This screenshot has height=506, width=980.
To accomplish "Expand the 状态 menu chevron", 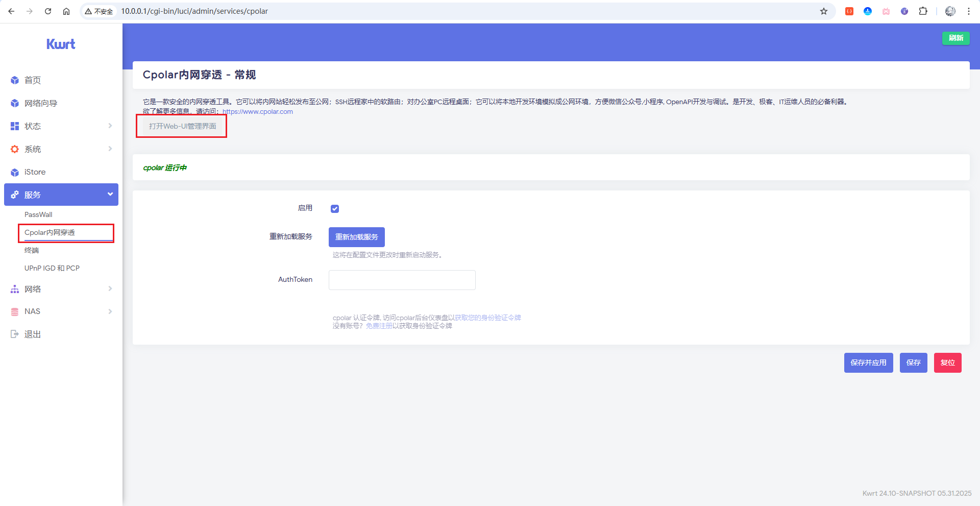I will pos(110,126).
